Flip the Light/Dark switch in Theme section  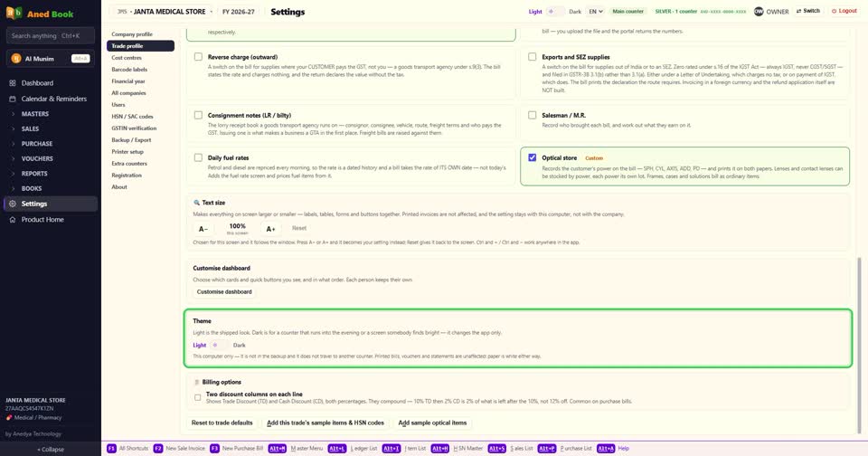pyautogui.click(x=219, y=346)
